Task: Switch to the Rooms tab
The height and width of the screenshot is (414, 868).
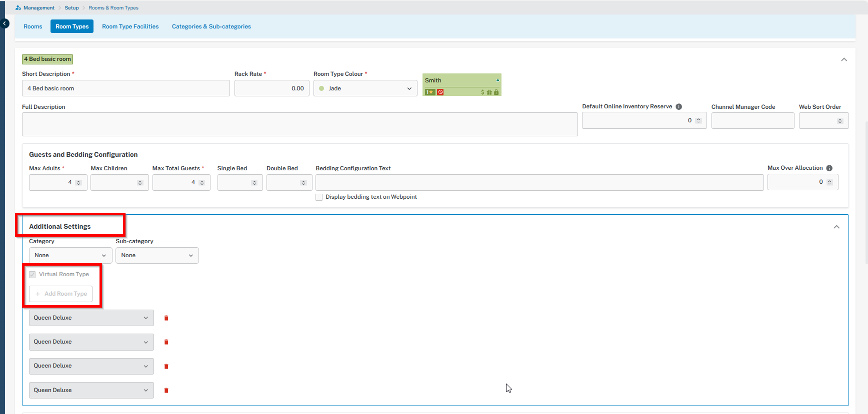Action: (x=33, y=26)
